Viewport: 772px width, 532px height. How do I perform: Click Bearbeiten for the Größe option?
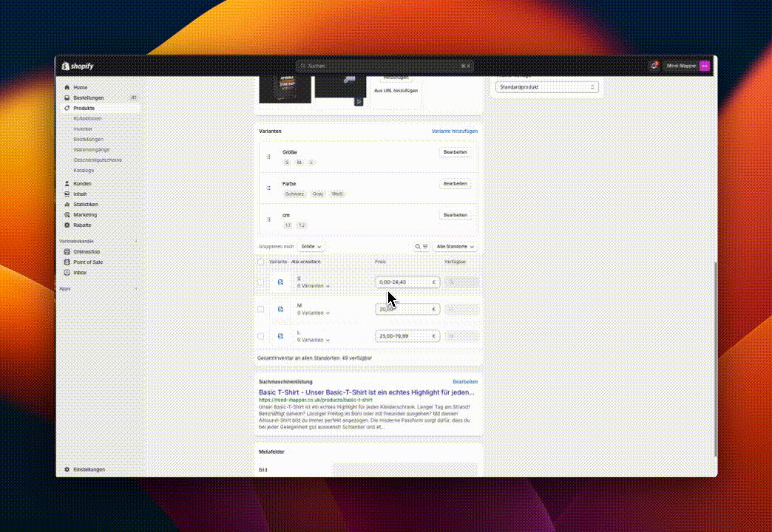pos(455,152)
